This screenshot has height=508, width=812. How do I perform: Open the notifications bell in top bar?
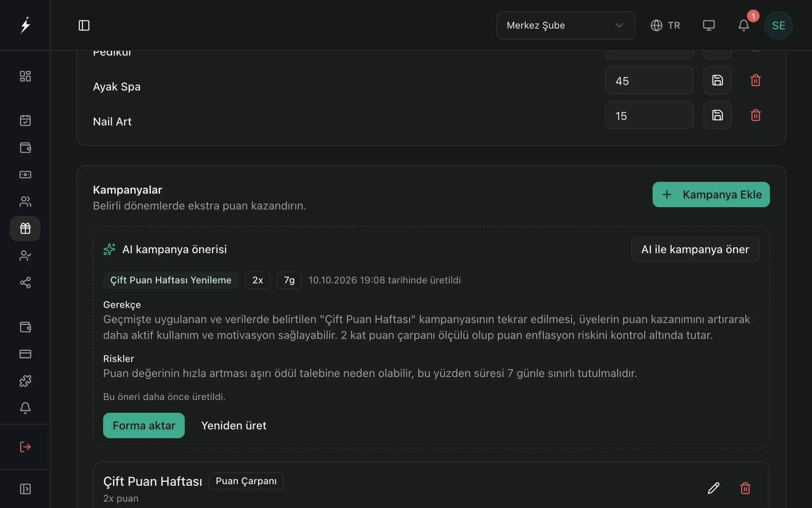(743, 25)
